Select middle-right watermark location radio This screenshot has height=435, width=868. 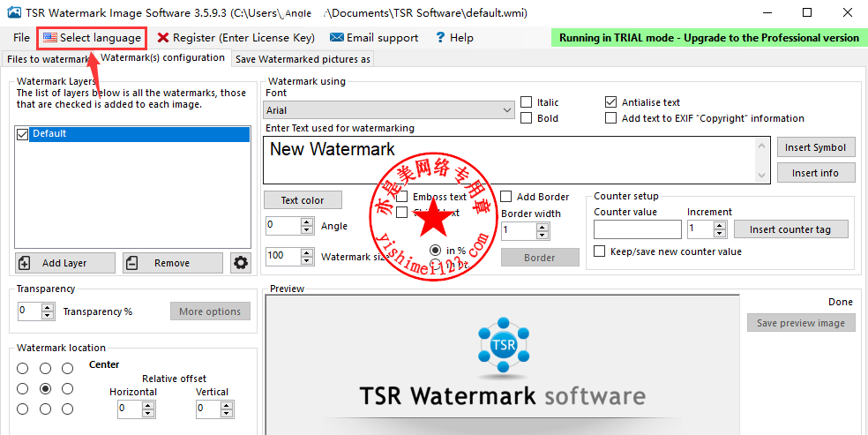pos(68,388)
